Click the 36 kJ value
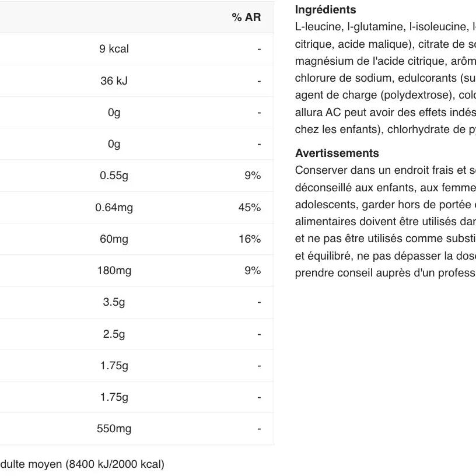Screen dimensions: 476x476 [114, 81]
